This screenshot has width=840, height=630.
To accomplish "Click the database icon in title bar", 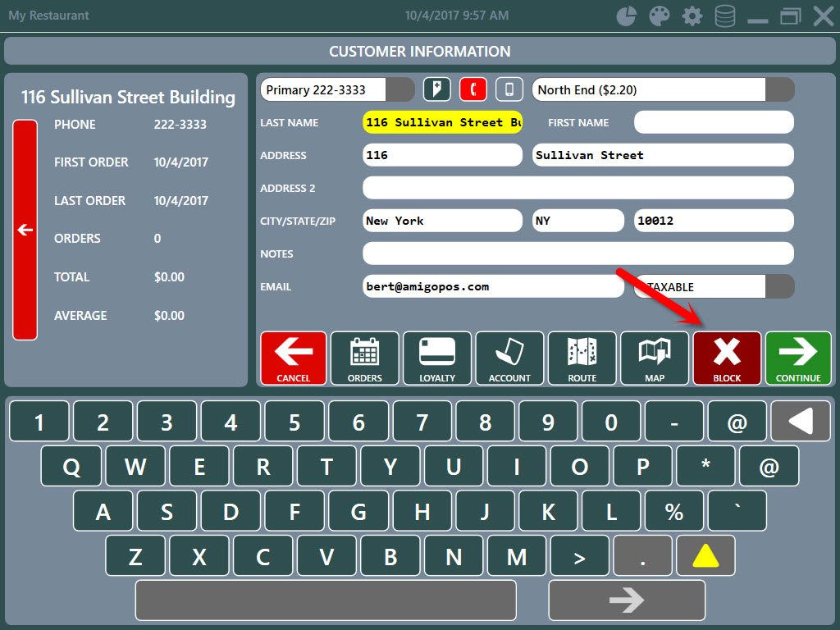I will tap(725, 16).
